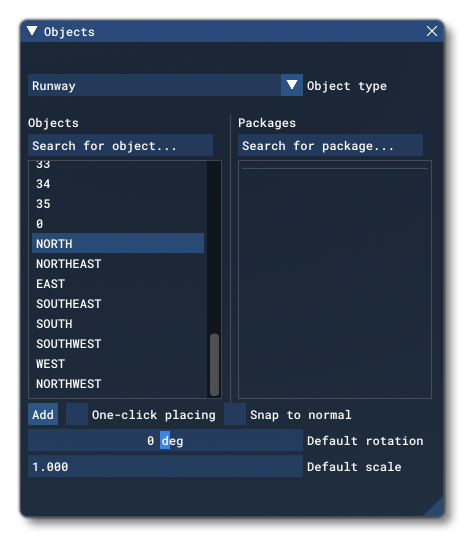Screen dimensions: 464x537
Task: Enable One-click placing checkbox
Action: point(77,414)
